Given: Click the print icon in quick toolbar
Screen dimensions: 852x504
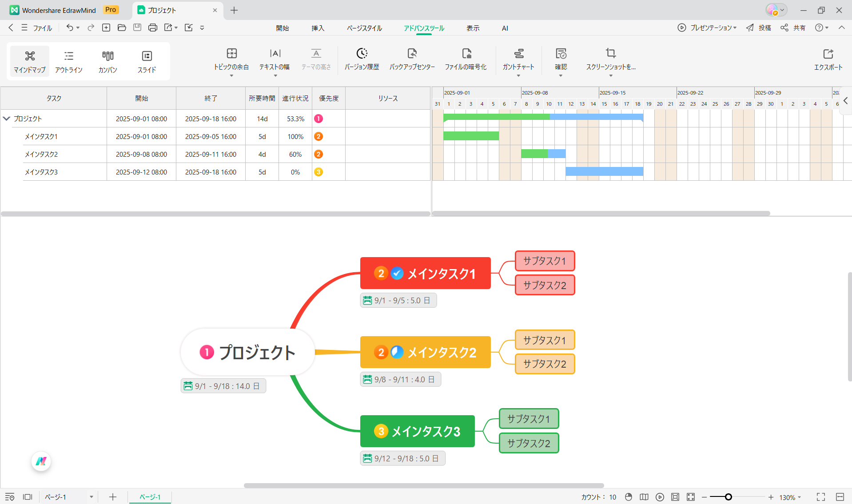Looking at the screenshot, I should 152,28.
